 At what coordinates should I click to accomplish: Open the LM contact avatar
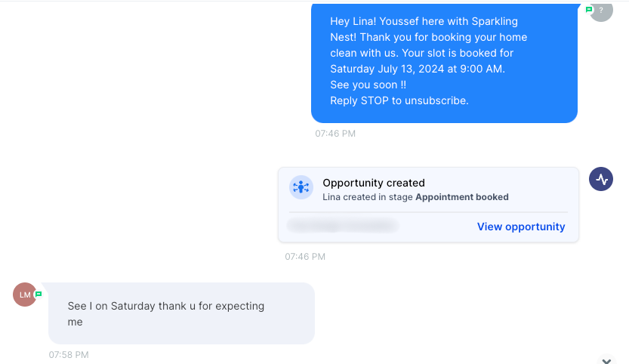[x=25, y=295]
